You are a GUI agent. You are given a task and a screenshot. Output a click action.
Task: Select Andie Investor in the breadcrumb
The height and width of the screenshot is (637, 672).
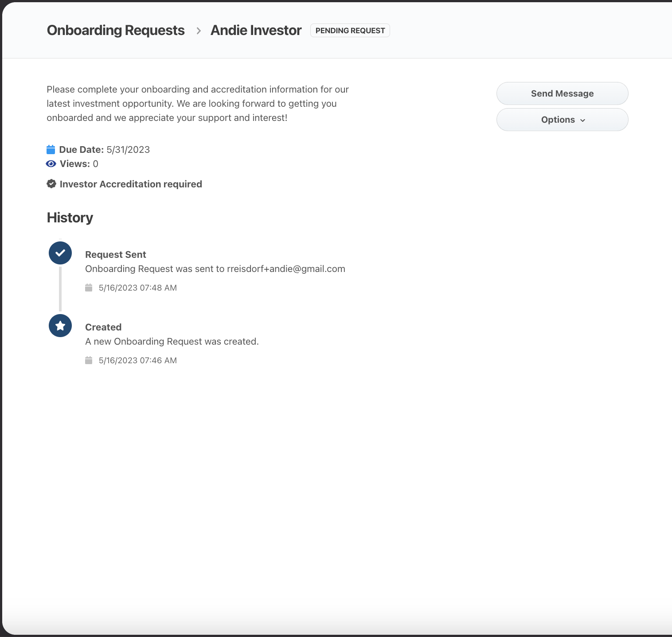[256, 30]
